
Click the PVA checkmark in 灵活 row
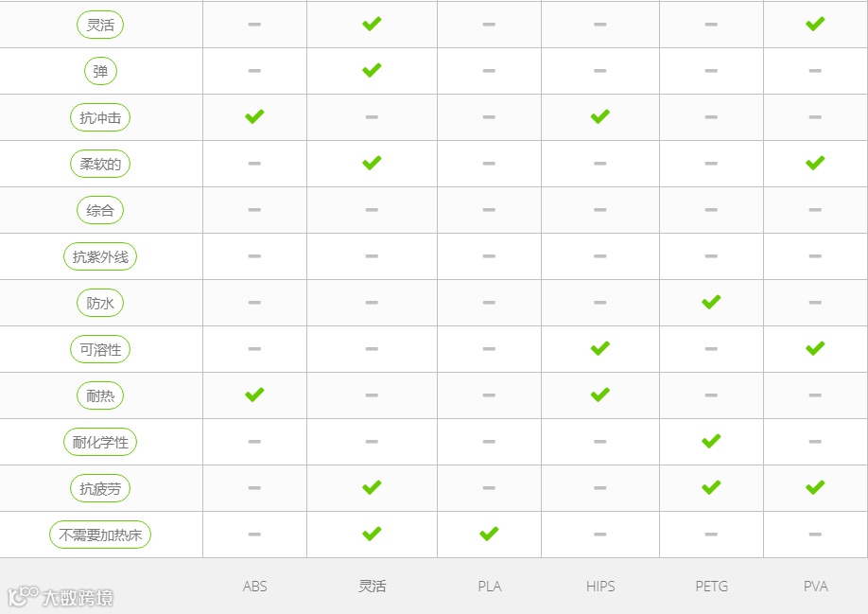[x=815, y=24]
